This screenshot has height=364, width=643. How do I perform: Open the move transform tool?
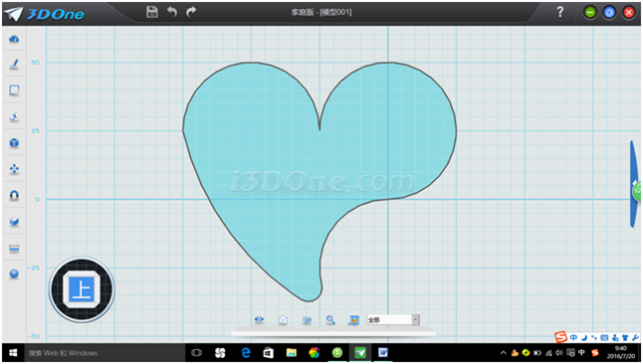pyautogui.click(x=14, y=169)
